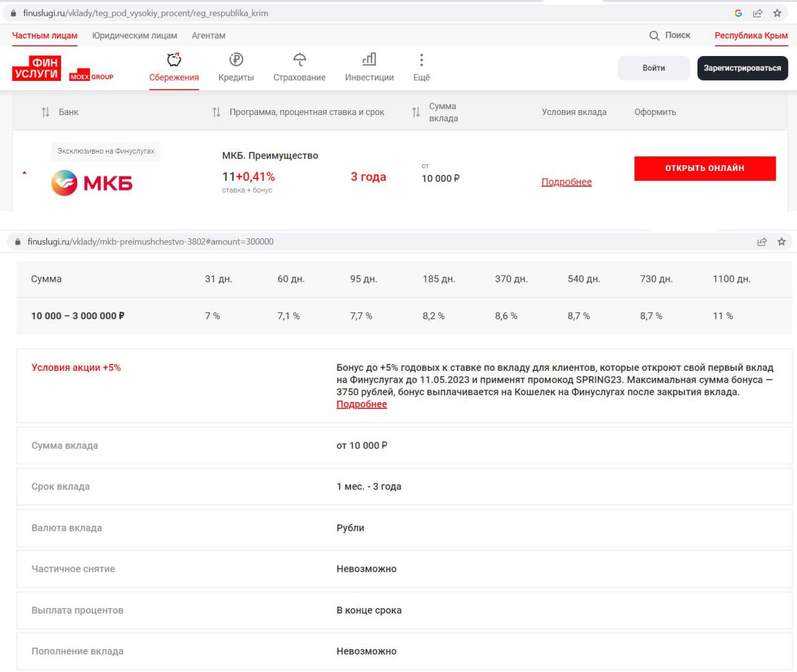797x672 pixels.
Task: Click the search magnifier icon
Action: point(654,35)
